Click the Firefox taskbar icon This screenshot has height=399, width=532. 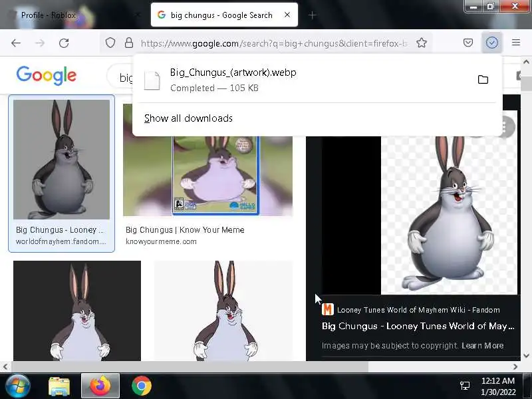[100, 386]
